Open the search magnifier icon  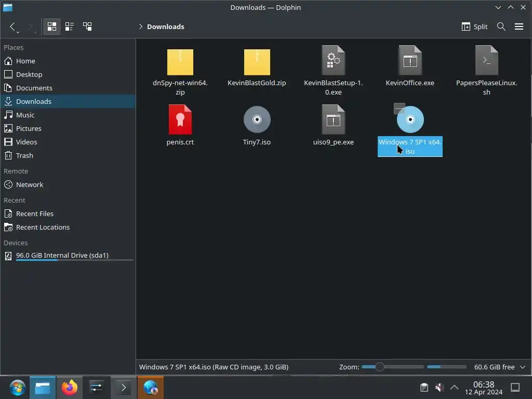point(501,26)
